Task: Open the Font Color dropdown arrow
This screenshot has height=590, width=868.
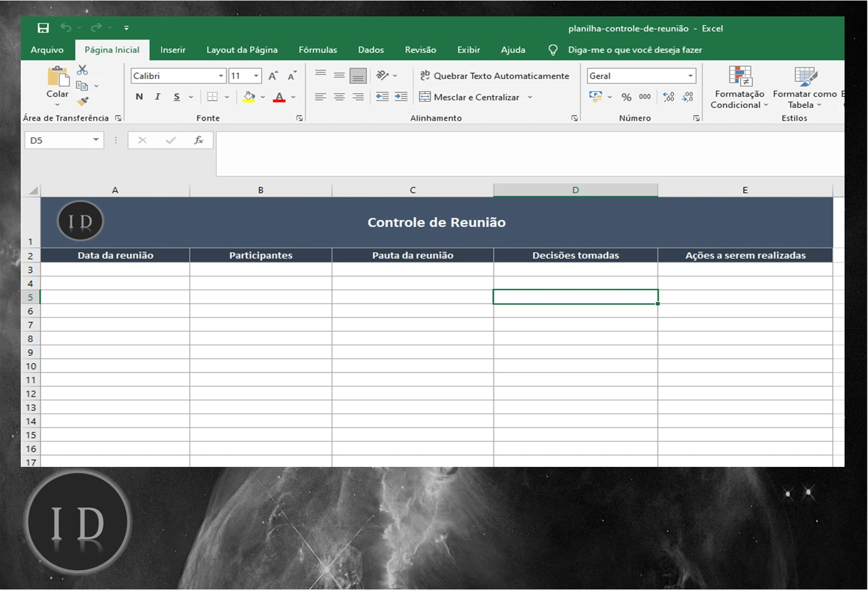Action: coord(293,97)
